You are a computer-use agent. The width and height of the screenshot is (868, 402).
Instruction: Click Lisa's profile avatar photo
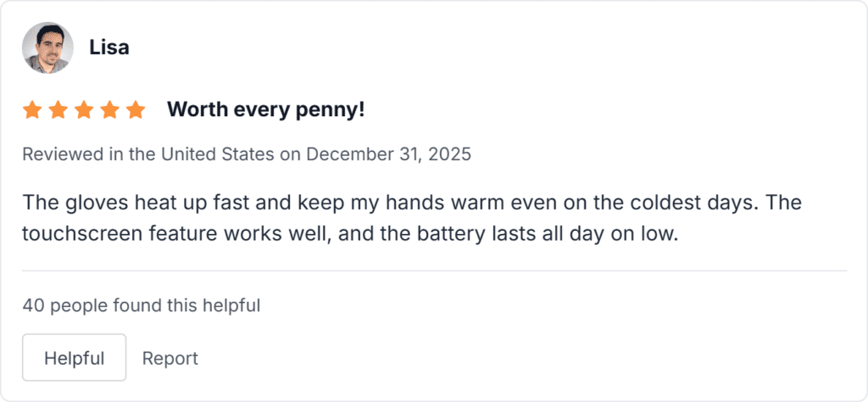(47, 47)
